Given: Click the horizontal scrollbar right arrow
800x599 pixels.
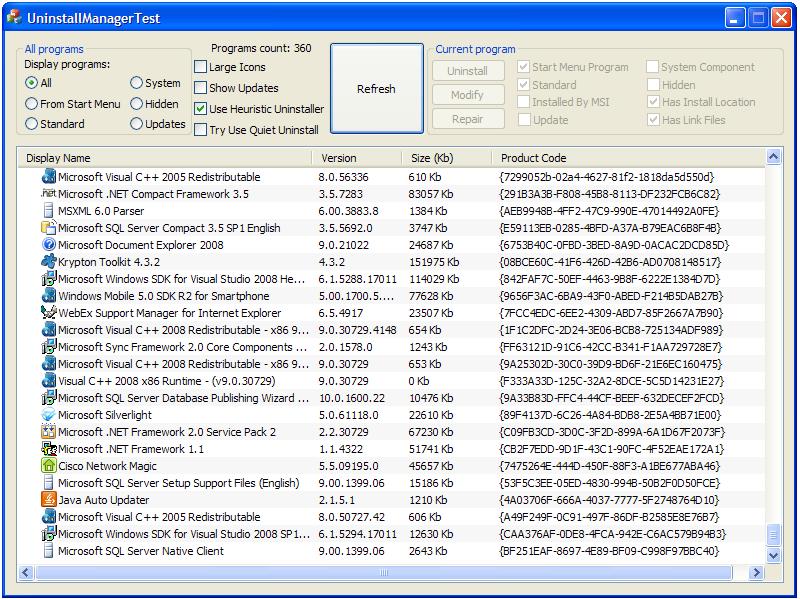Looking at the screenshot, I should point(757,573).
